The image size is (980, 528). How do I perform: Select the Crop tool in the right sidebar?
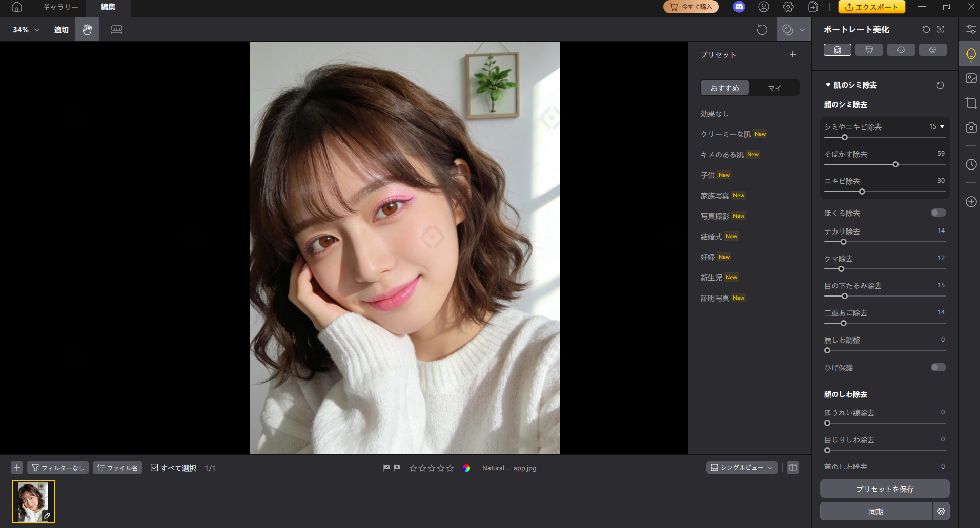(970, 103)
